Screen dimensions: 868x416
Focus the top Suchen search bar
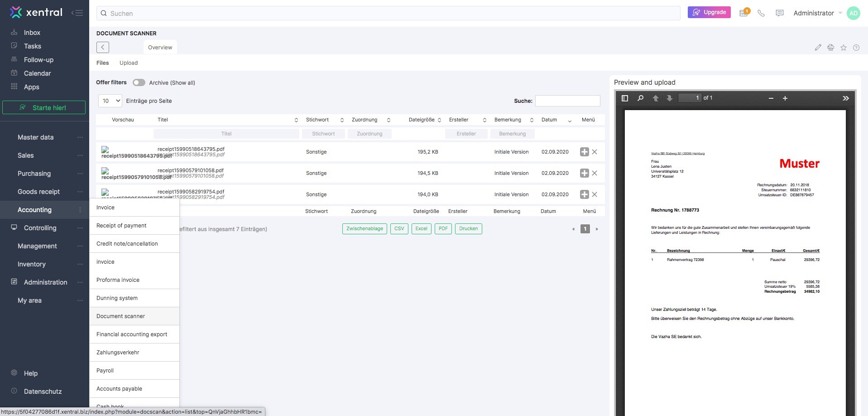(388, 13)
